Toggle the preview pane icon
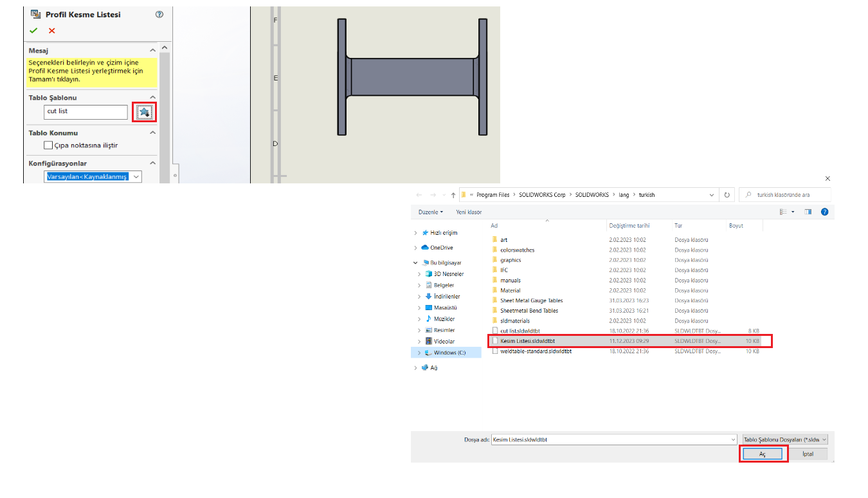868x498 pixels. coord(808,212)
